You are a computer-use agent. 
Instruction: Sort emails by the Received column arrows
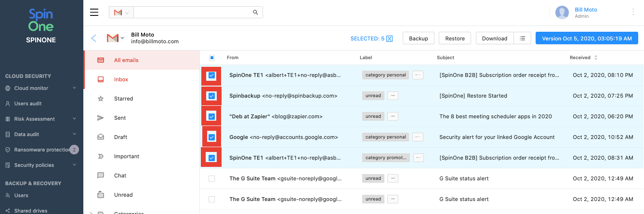coord(596,58)
